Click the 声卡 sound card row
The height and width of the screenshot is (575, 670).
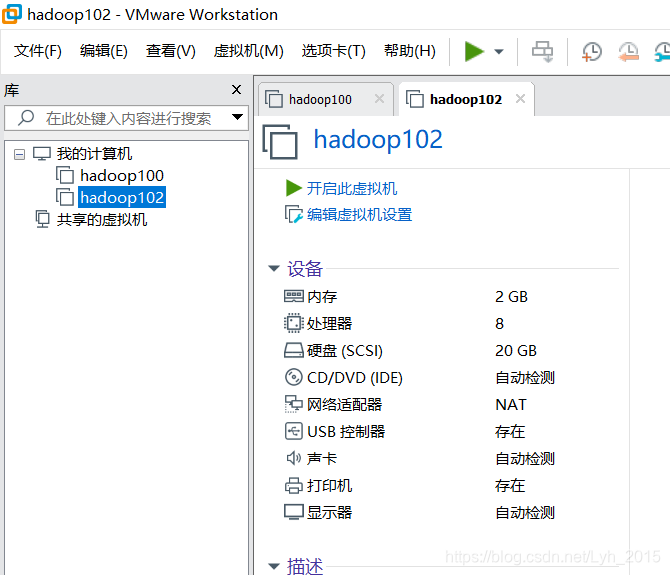tap(451, 458)
